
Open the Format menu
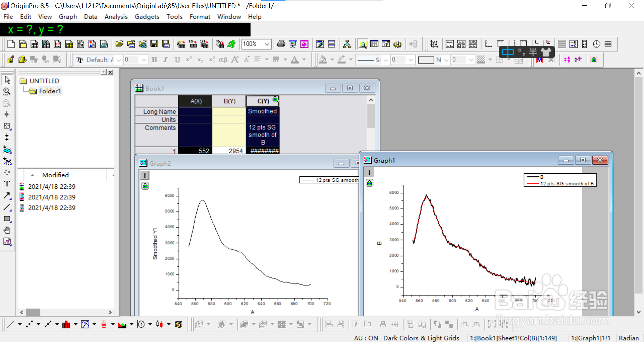click(x=200, y=17)
